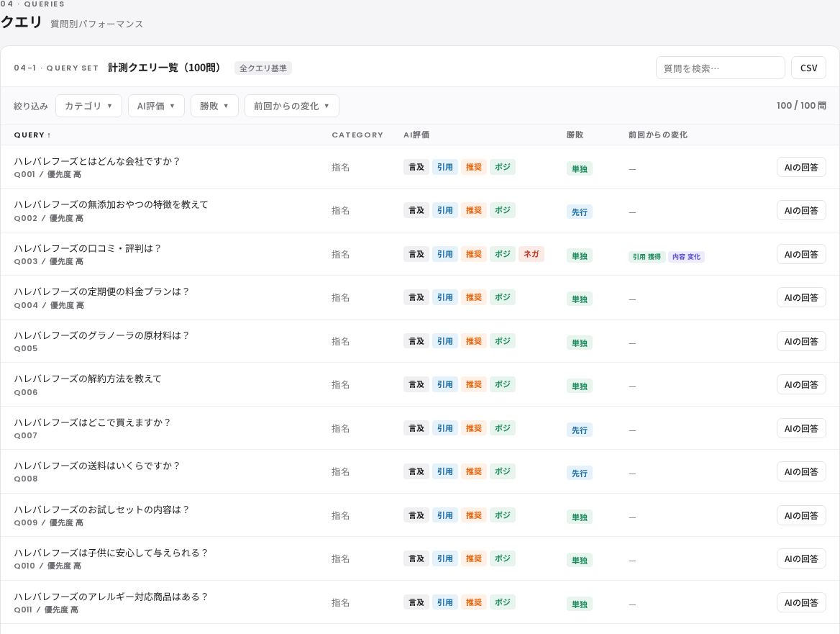Image resolution: width=840 pixels, height=634 pixels.
Task: Open AIの回答 for query Q004
Action: 801,298
